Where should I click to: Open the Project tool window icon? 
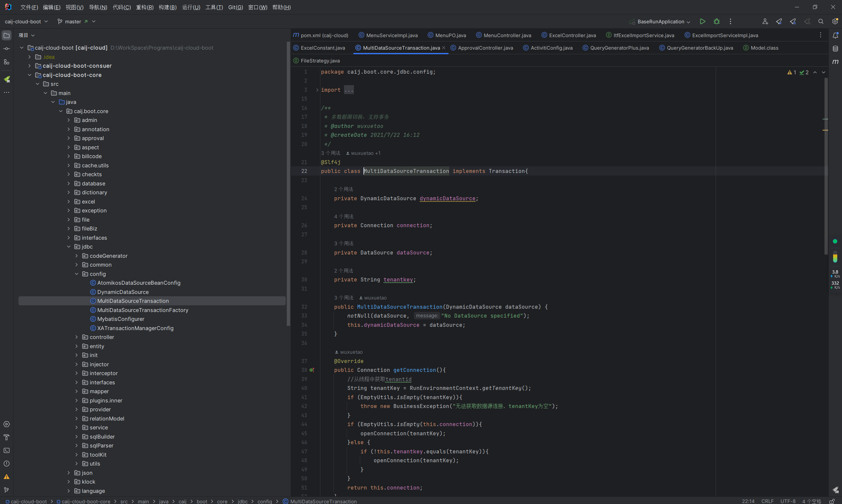pos(7,35)
